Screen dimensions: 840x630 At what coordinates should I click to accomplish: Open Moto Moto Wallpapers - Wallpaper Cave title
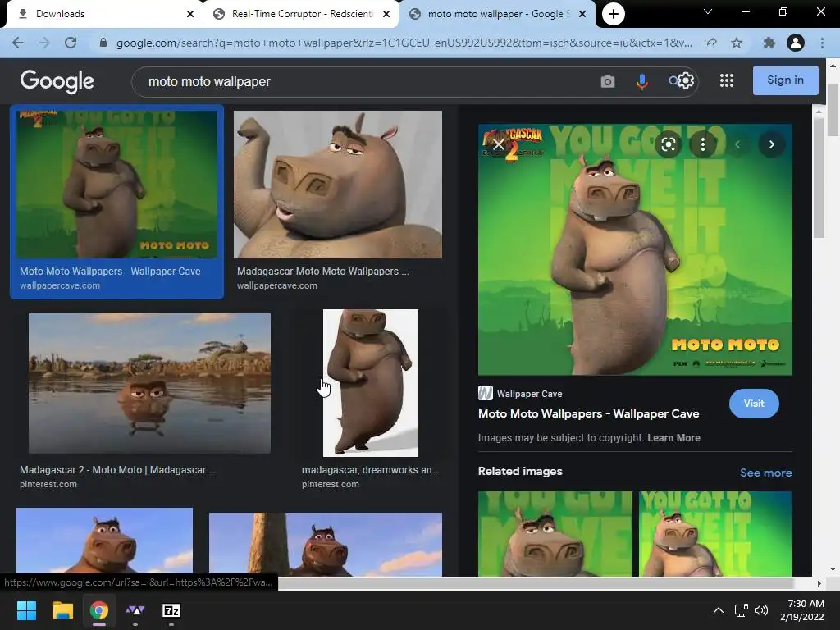point(588,413)
